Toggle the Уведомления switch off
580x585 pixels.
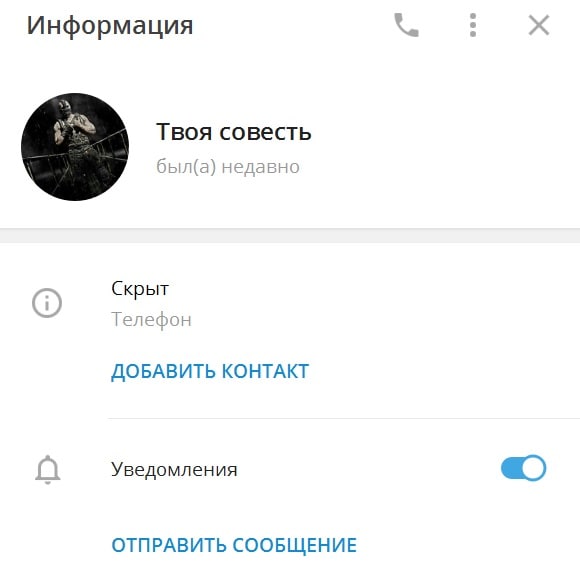pyautogui.click(x=523, y=468)
